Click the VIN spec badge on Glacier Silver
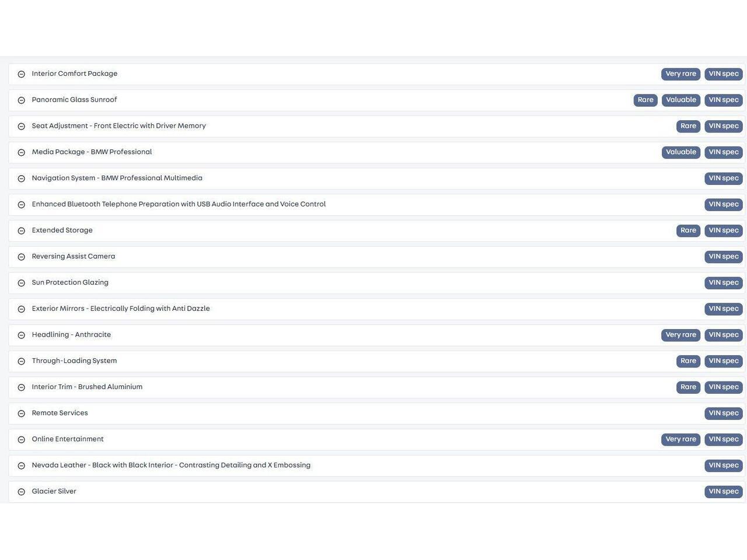 [x=724, y=492]
